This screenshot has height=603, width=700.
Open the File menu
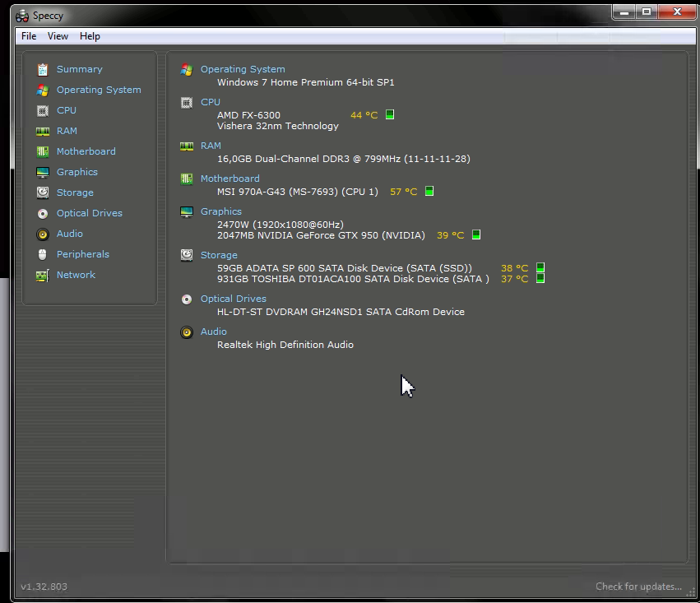(x=29, y=36)
